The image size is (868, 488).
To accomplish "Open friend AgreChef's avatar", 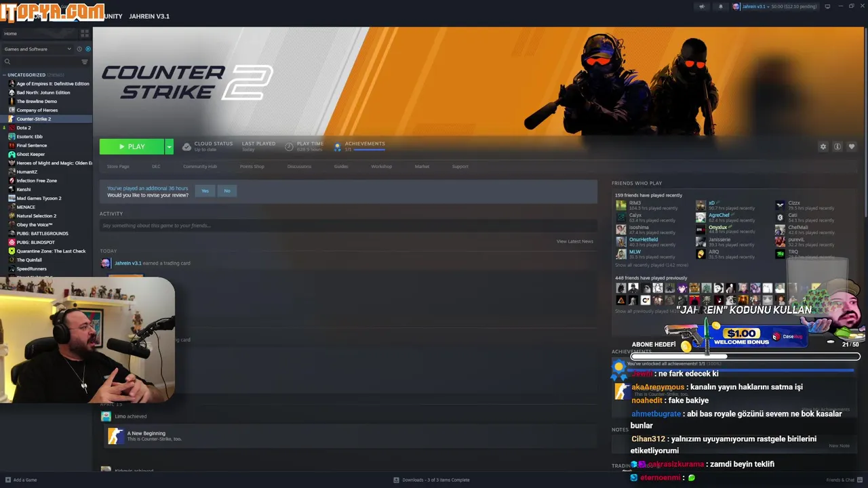I will point(701,218).
